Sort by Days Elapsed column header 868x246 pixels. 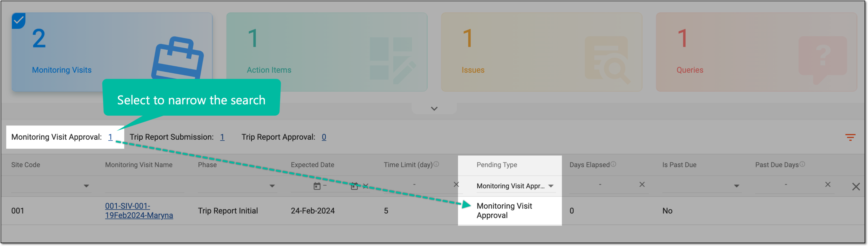pos(590,165)
